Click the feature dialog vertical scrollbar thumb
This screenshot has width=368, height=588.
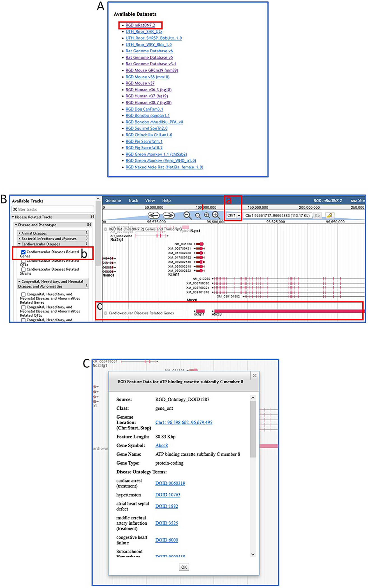pyautogui.click(x=253, y=429)
